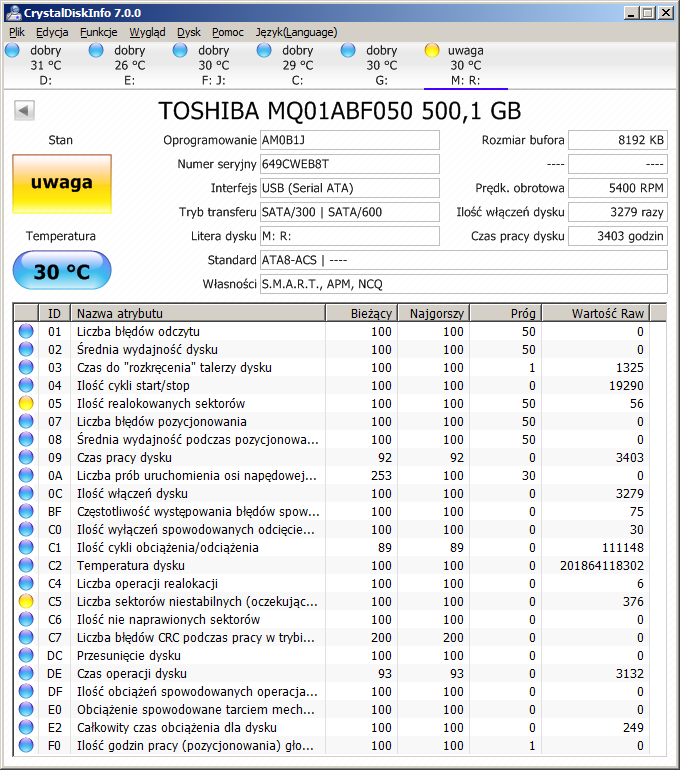The image size is (680, 770).
Task: Click the Bieżący column header
Action: tap(361, 313)
